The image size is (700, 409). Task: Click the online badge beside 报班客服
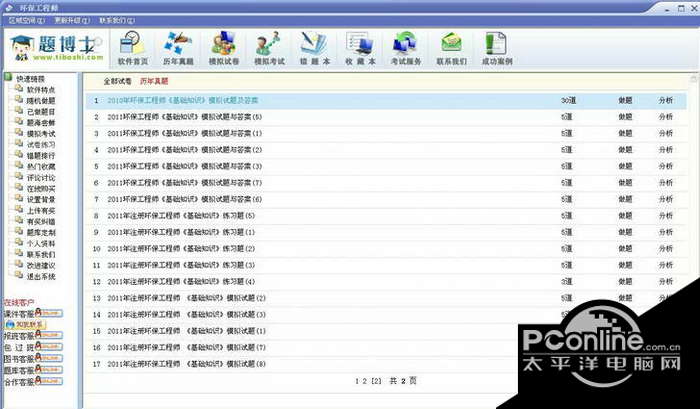(49, 335)
